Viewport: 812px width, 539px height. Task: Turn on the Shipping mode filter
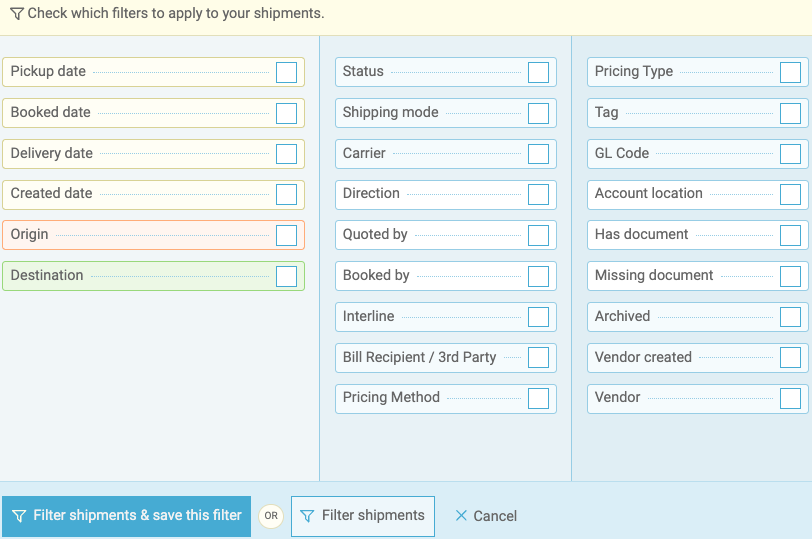pyautogui.click(x=538, y=113)
